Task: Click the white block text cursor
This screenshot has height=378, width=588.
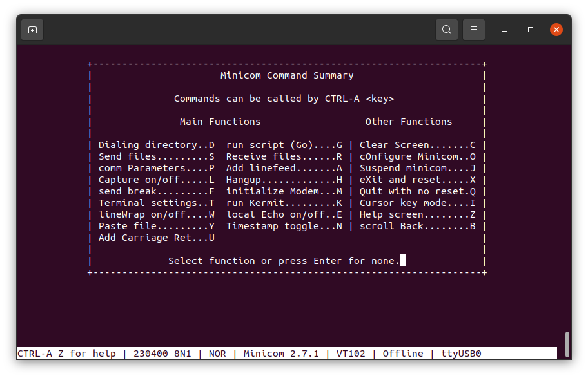Action: pyautogui.click(x=403, y=260)
